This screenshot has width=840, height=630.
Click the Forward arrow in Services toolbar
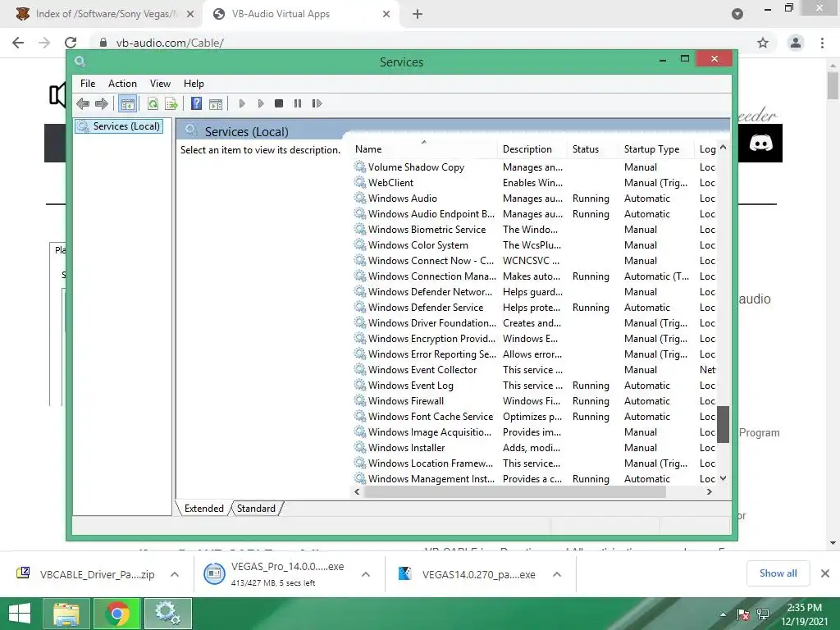(101, 103)
